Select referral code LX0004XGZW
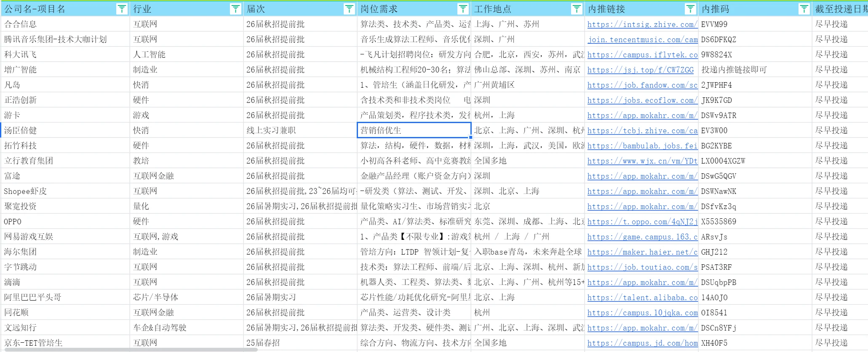The height and width of the screenshot is (352, 868). click(x=755, y=161)
